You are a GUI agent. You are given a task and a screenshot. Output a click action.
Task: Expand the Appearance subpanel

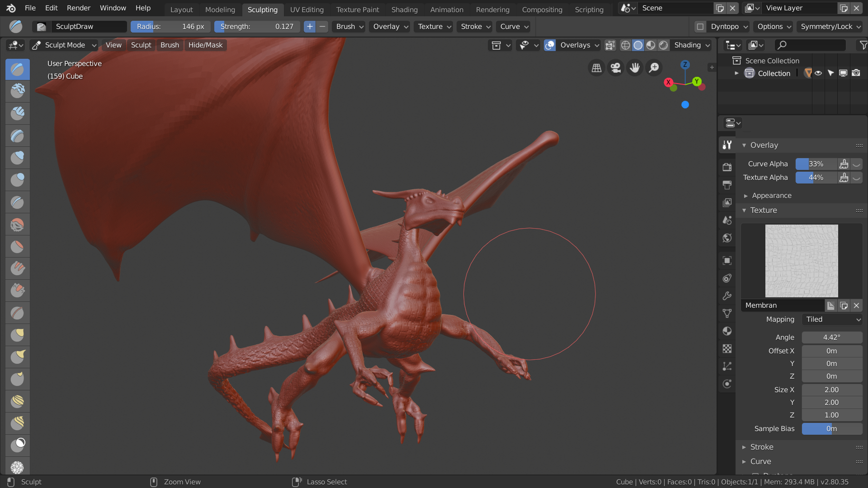click(771, 196)
